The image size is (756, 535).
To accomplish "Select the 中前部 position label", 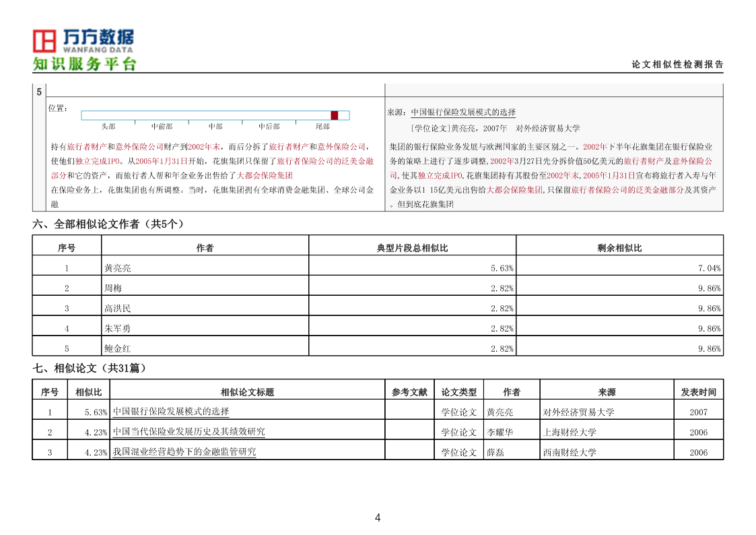I will point(162,127).
